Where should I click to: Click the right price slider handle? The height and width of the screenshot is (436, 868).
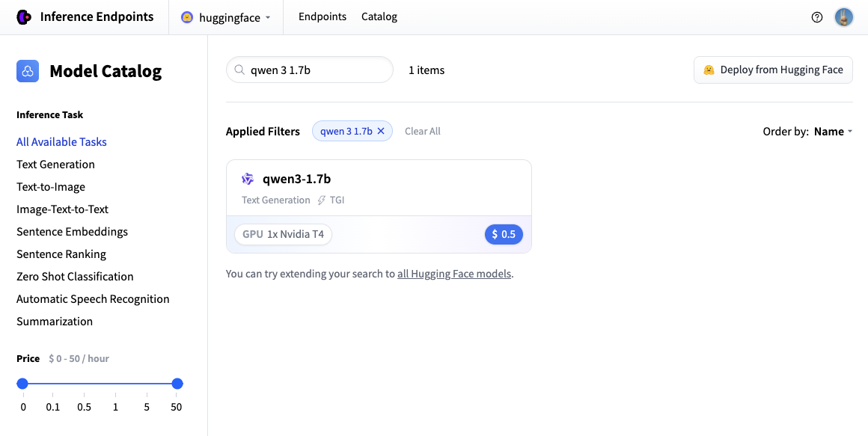point(177,384)
